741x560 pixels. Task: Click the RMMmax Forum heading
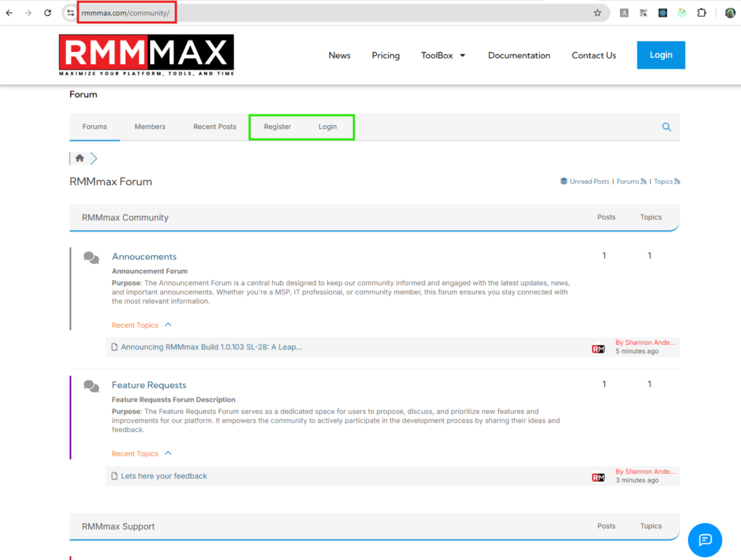(x=111, y=182)
